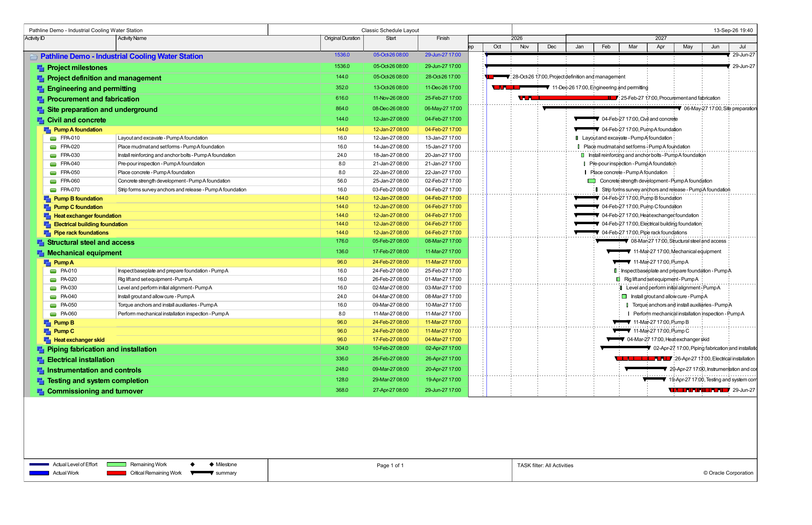Click the WBS icon beside Mechanical equipment

click(x=41, y=254)
